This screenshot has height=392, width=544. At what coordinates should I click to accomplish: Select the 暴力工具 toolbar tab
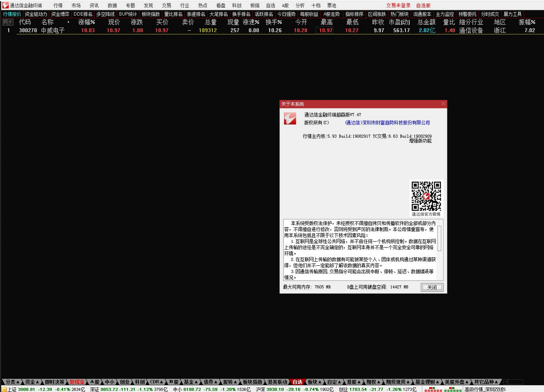pos(513,14)
